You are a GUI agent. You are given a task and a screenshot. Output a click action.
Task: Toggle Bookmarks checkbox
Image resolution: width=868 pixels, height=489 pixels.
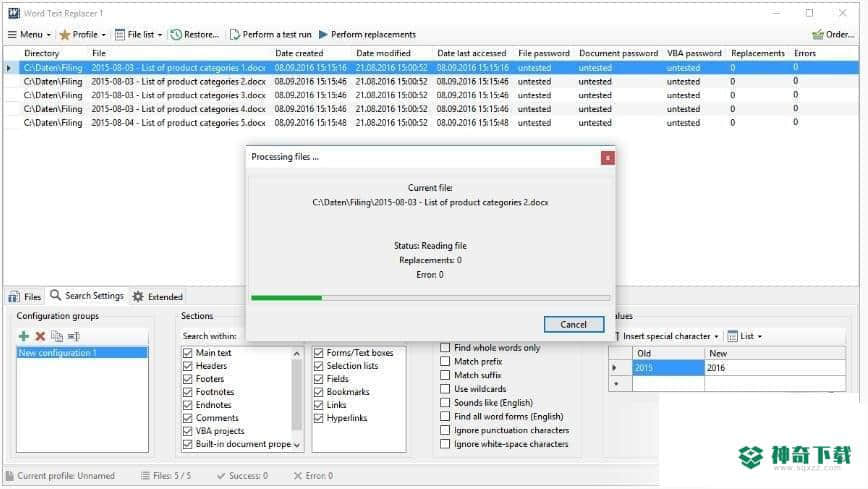(318, 392)
